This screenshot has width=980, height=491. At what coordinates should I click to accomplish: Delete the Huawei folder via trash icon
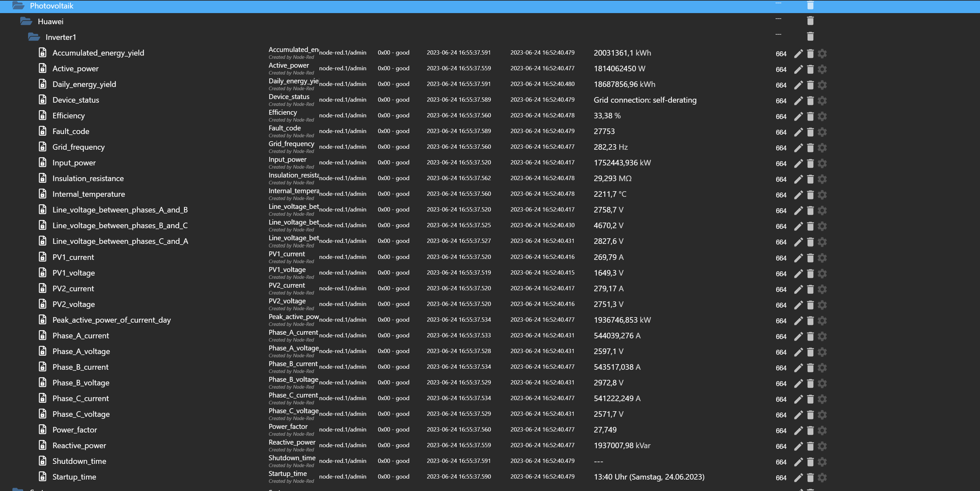[x=810, y=21]
